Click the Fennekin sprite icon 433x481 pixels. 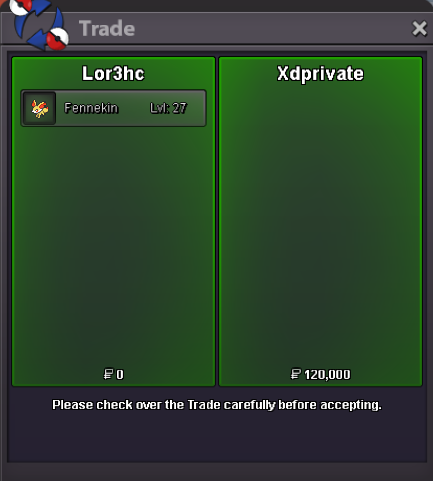coord(39,108)
